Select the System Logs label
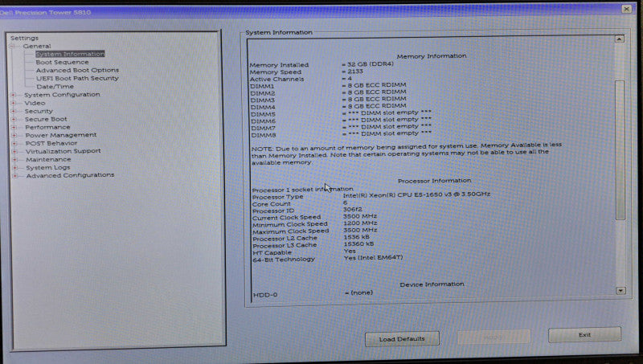This screenshot has height=364, width=643. (x=48, y=167)
